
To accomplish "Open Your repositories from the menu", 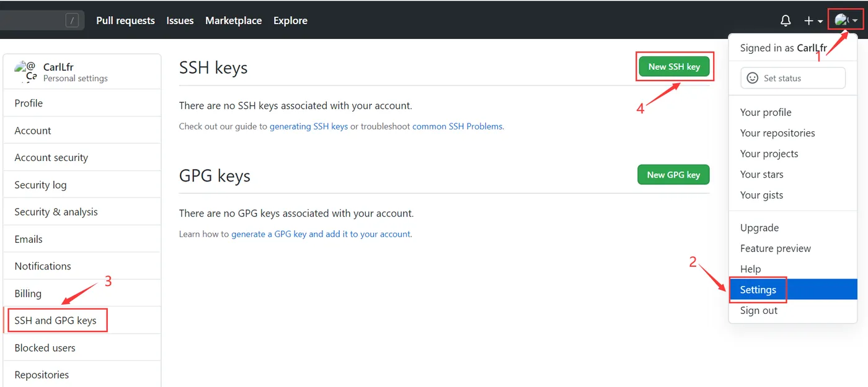I will click(x=777, y=133).
